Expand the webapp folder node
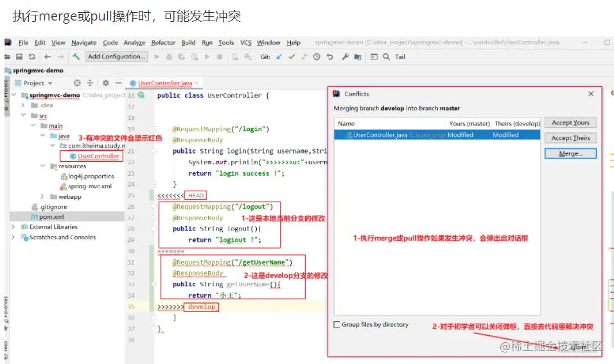The height and width of the screenshot is (364, 614). pos(42,196)
